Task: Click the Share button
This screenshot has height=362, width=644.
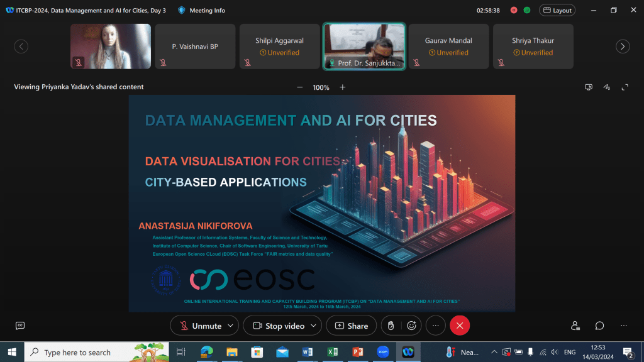Action: tap(352, 326)
